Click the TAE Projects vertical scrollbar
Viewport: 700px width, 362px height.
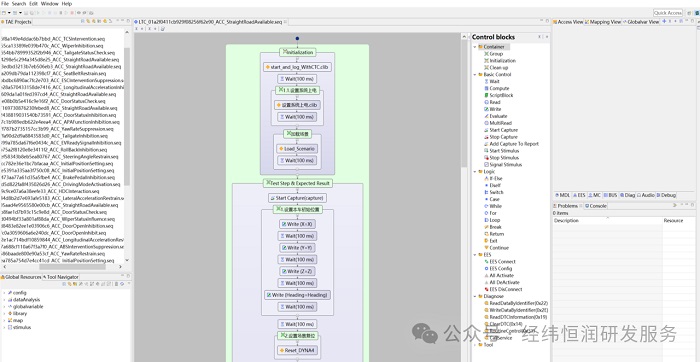pos(127,116)
